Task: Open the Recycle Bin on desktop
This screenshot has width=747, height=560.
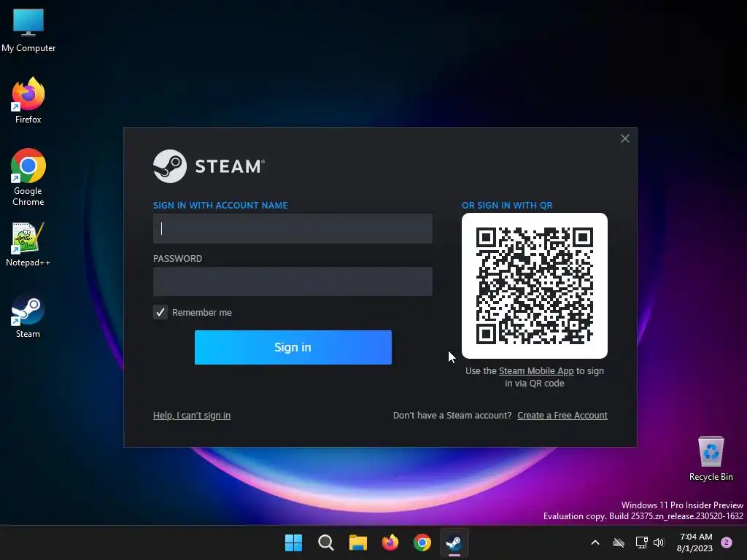Action: [x=711, y=459]
